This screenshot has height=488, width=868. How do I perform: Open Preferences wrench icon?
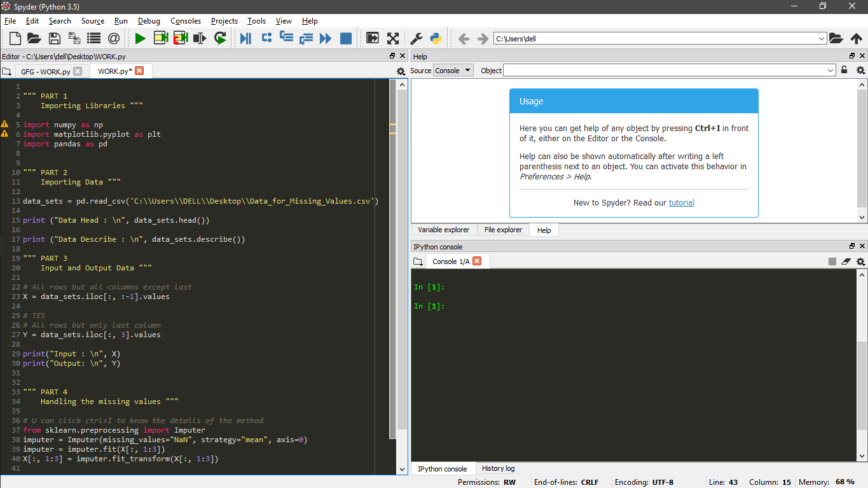click(416, 38)
